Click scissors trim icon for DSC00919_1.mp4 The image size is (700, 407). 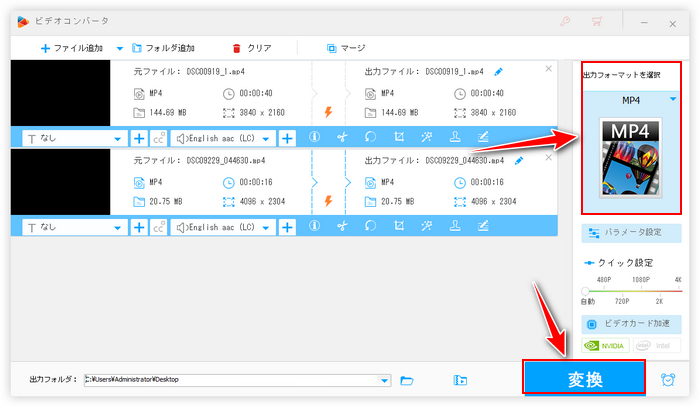tap(341, 138)
